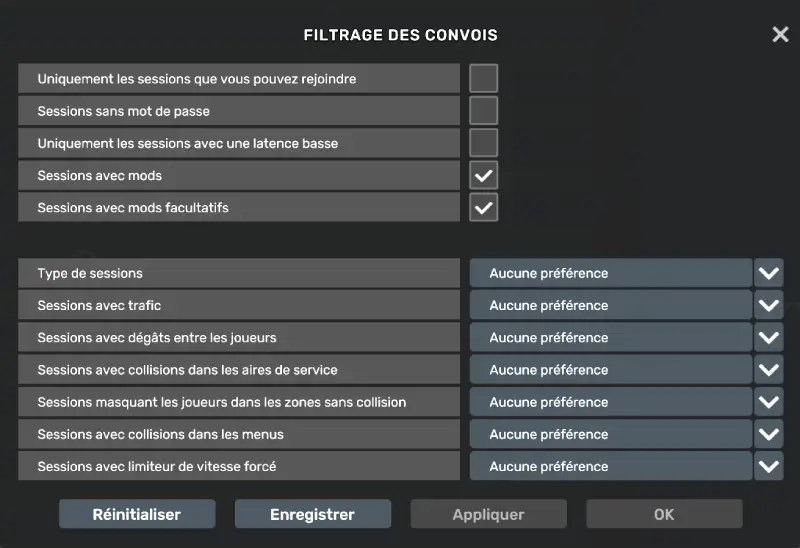Image resolution: width=800 pixels, height=548 pixels.
Task: Expand chevron for 'zones sans collision' setting
Action: (769, 402)
